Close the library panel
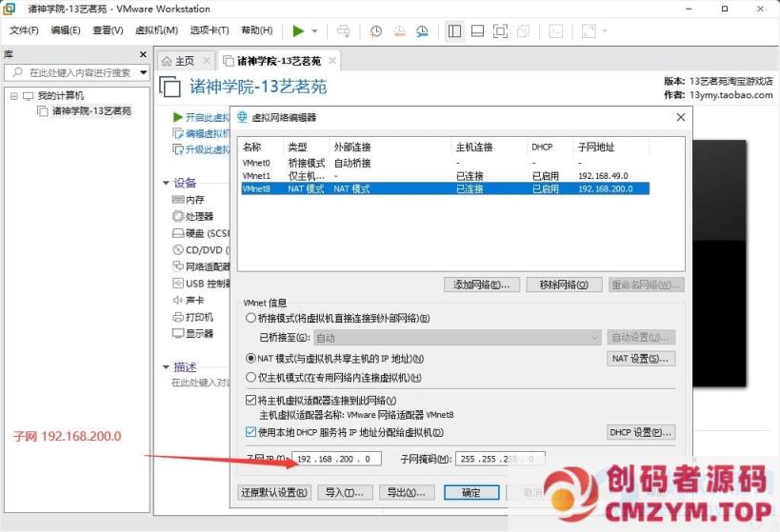Image resolution: width=780 pixels, height=532 pixels. coord(143,54)
